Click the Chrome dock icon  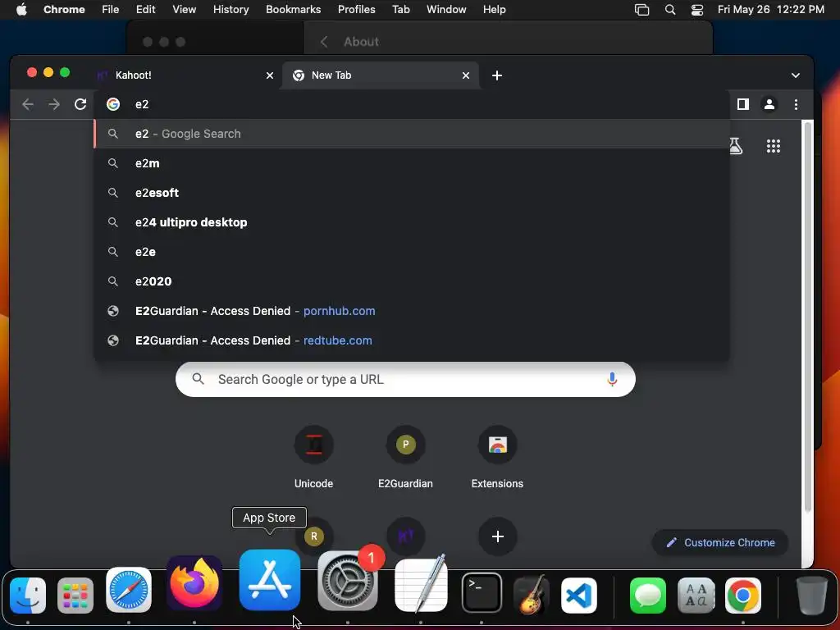point(743,596)
